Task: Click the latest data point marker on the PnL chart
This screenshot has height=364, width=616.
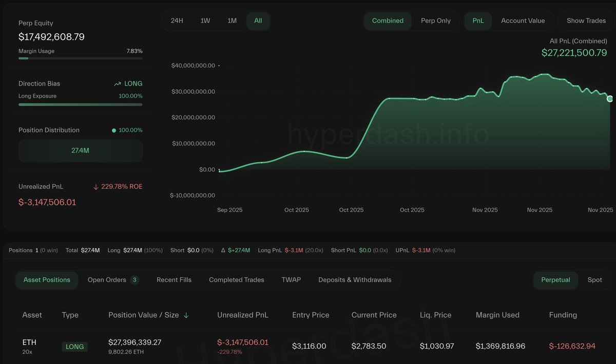Action: 610,98
